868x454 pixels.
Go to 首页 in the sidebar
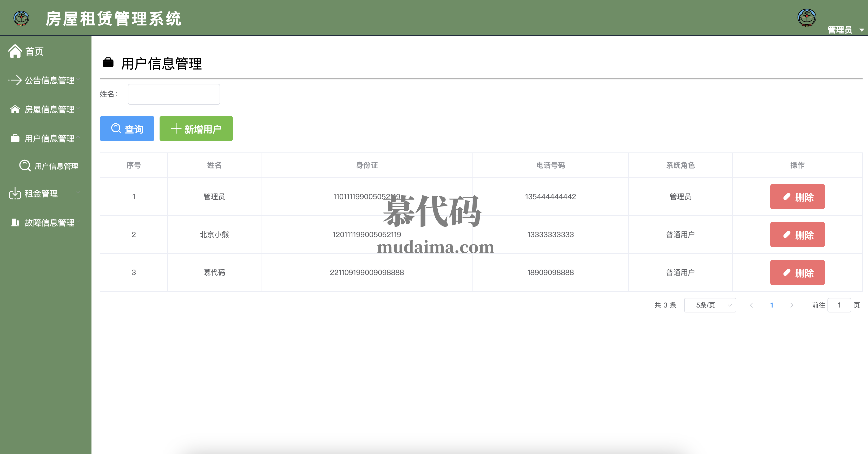[x=34, y=51]
